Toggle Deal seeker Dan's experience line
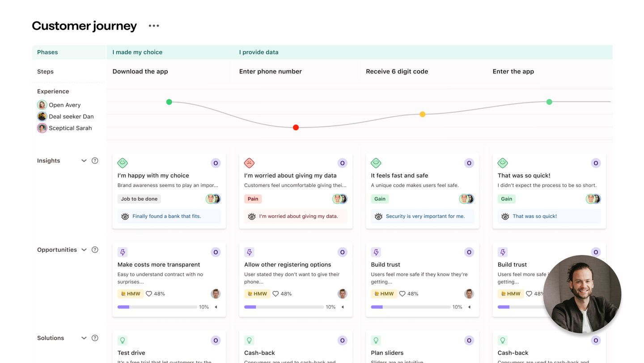The height and width of the screenshot is (363, 644). click(41, 116)
